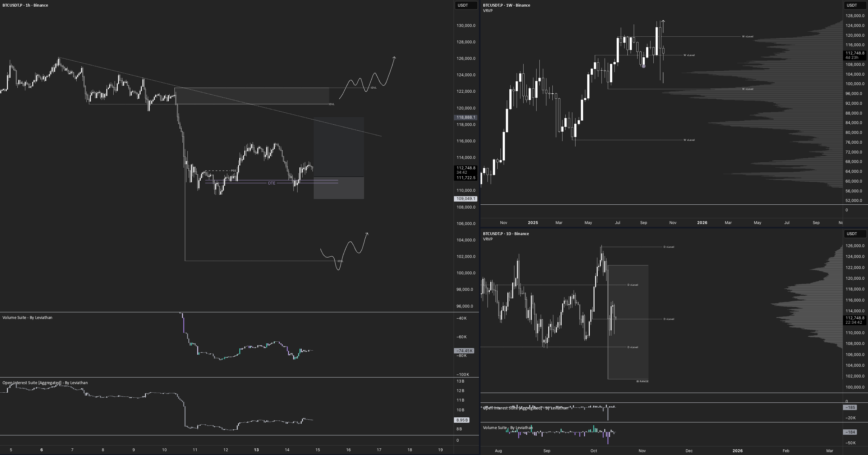Select VRVP indicator label on weekly chart
The width and height of the screenshot is (868, 455).
click(x=487, y=11)
